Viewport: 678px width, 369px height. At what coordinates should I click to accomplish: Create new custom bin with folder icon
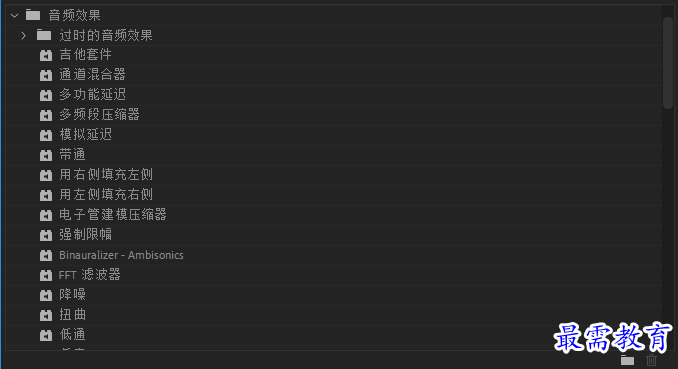(x=627, y=360)
